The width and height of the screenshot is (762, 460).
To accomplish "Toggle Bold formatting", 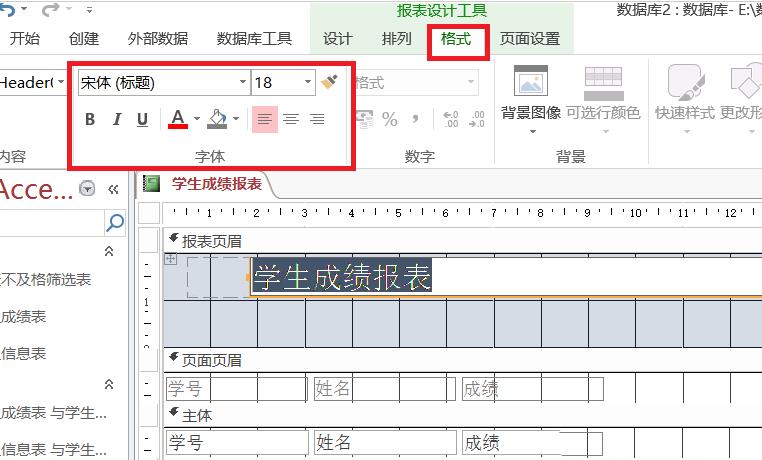I will click(90, 120).
